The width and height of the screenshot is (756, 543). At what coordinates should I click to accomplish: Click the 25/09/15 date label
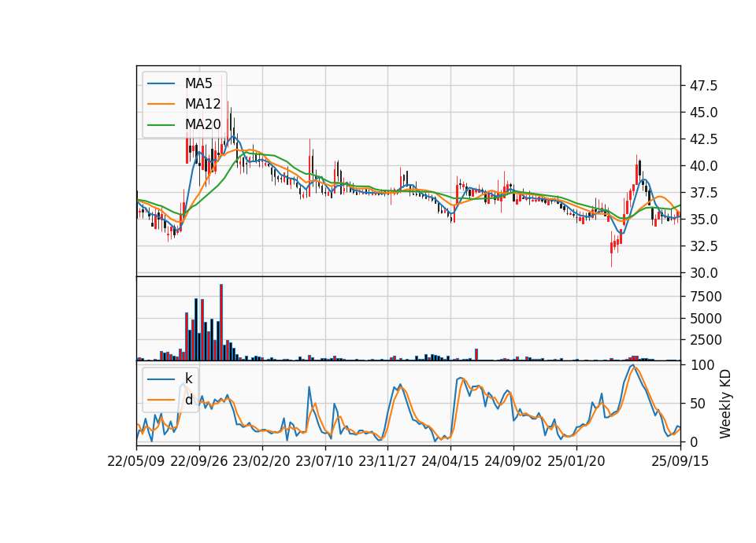click(680, 461)
